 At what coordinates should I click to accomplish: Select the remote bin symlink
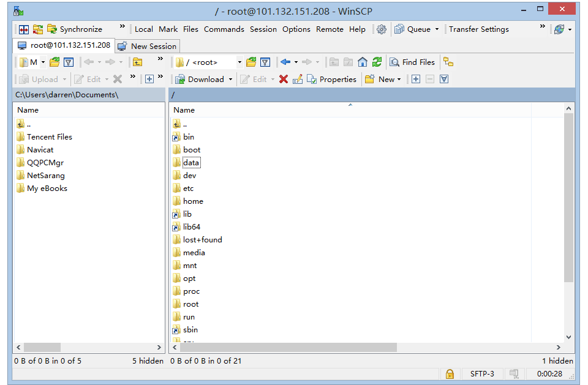[x=189, y=137]
